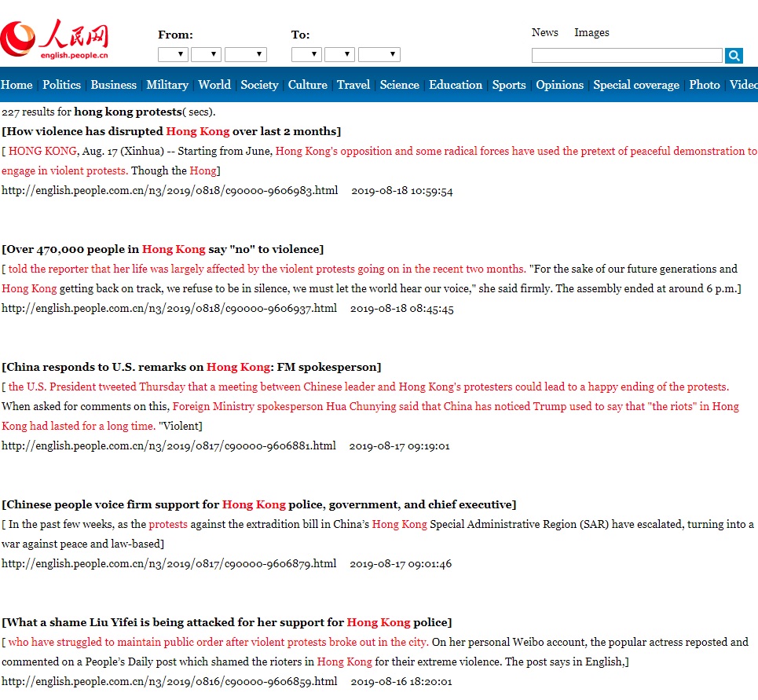Go to the Home menu item
This screenshot has height=700, width=758.
point(16,85)
